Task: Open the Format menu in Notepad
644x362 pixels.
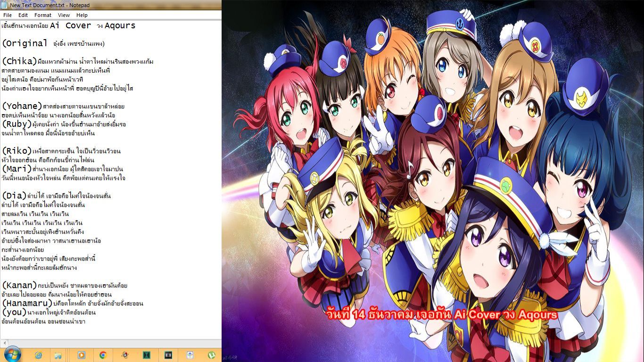Action: (x=43, y=15)
